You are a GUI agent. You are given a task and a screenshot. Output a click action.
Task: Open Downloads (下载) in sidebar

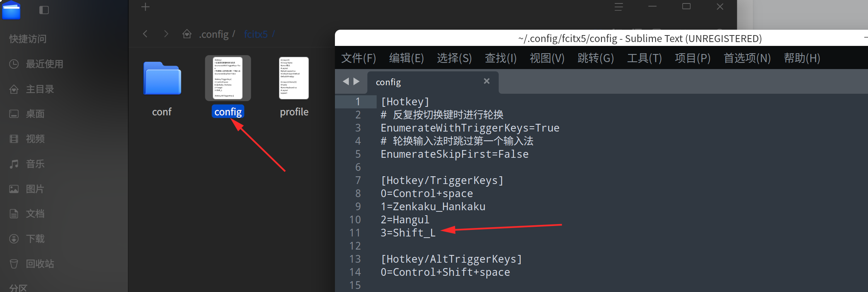[27, 239]
